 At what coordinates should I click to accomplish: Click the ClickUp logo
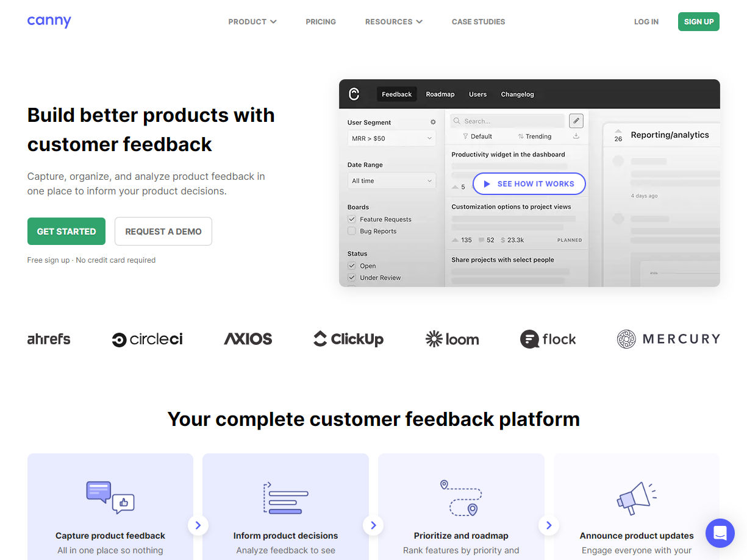coord(348,339)
